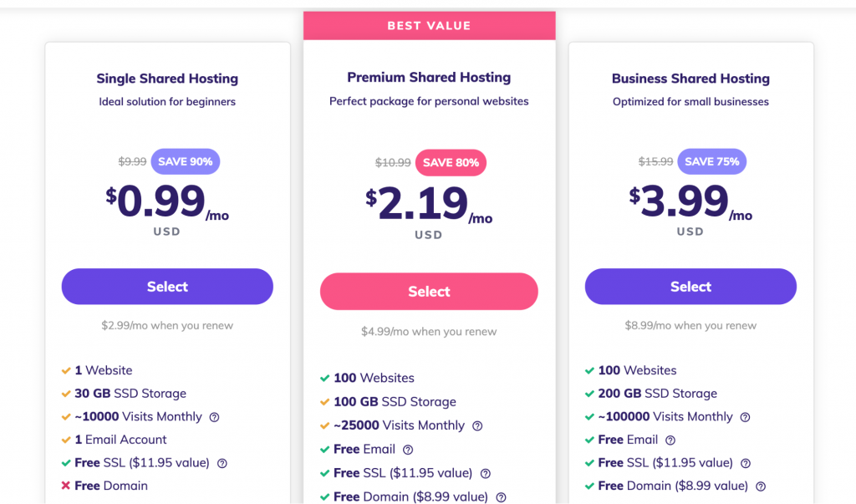Click the SAVE 80% pink badge
This screenshot has width=856, height=504.
pyautogui.click(x=451, y=163)
